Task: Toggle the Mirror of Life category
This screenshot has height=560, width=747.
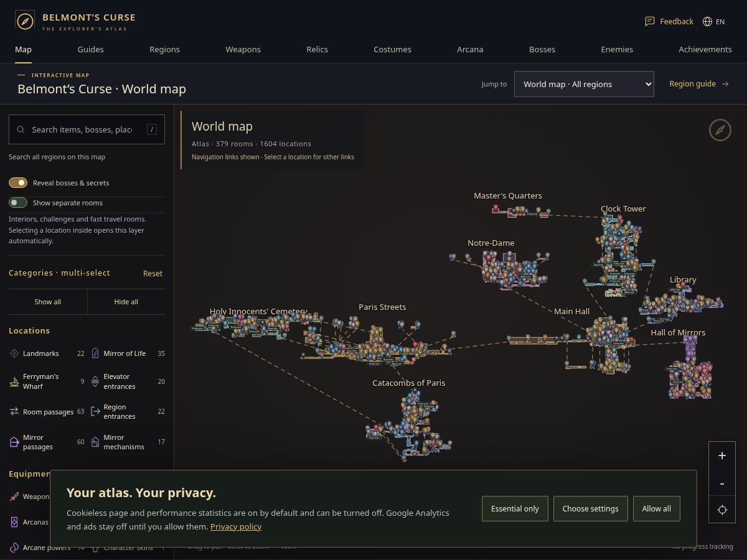Action: 128,353
